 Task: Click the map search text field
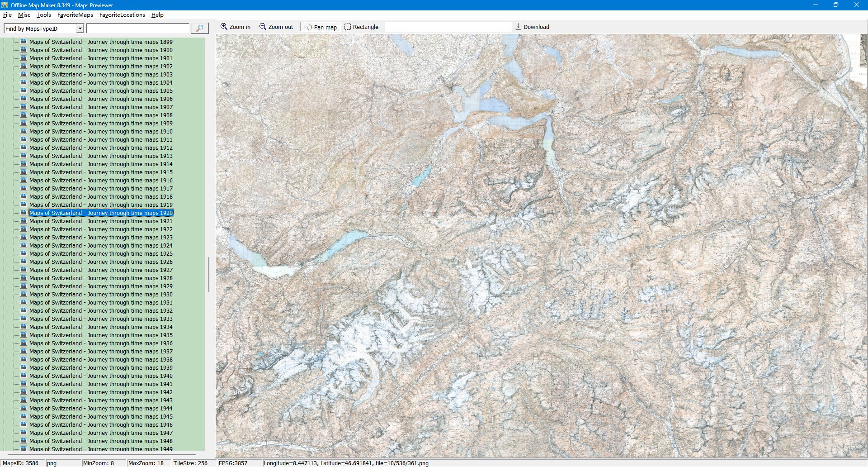coord(138,29)
